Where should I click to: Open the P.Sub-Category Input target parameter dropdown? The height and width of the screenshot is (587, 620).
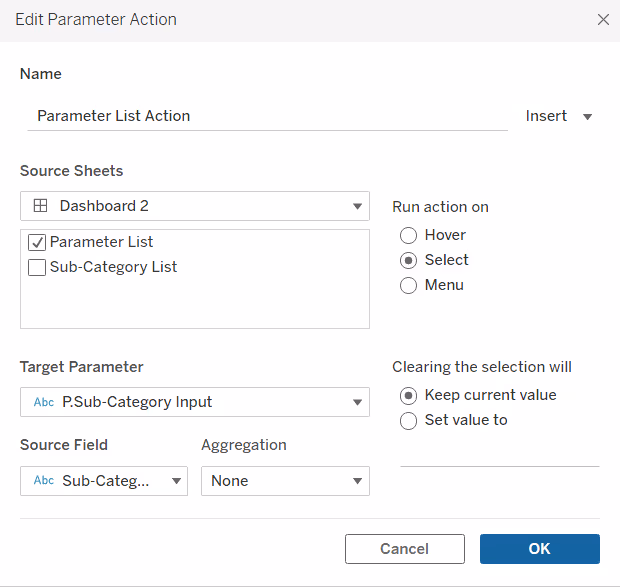(195, 402)
